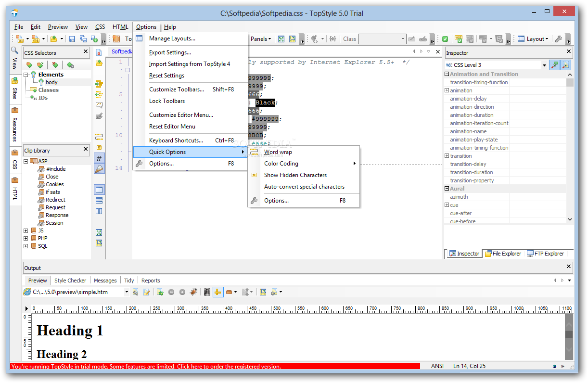The image size is (588, 383).
Task: Collapse the ASP node in Clip Library
Action: [26, 161]
